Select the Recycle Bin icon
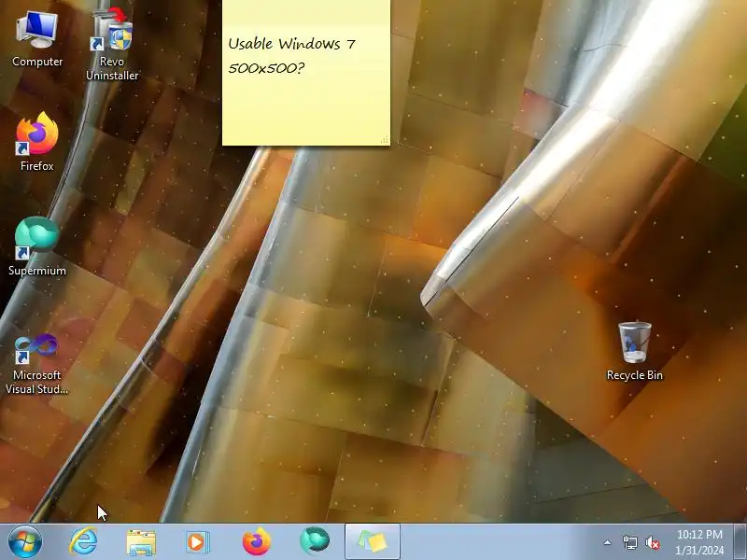Image resolution: width=747 pixels, height=560 pixels. tap(635, 352)
